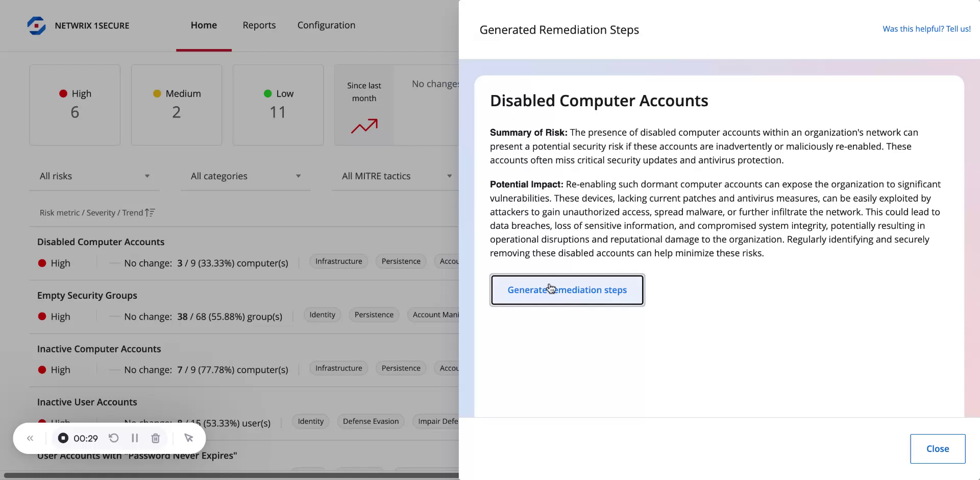980x480 pixels.
Task: Restart the recording with the retry icon
Action: pyautogui.click(x=114, y=438)
